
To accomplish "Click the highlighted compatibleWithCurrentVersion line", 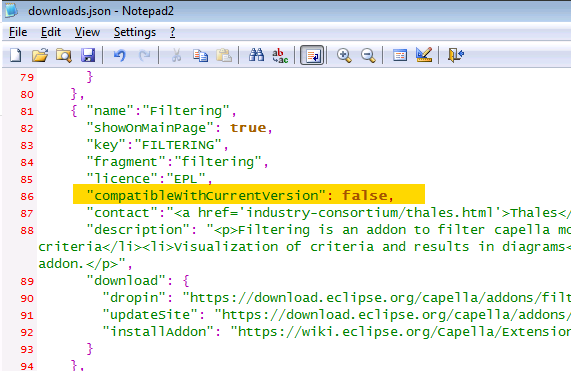I will coord(249,196).
